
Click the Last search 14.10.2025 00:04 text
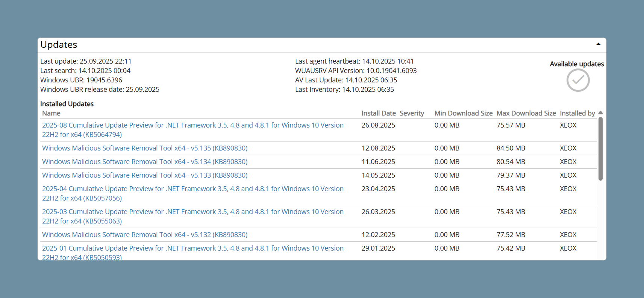coord(85,71)
